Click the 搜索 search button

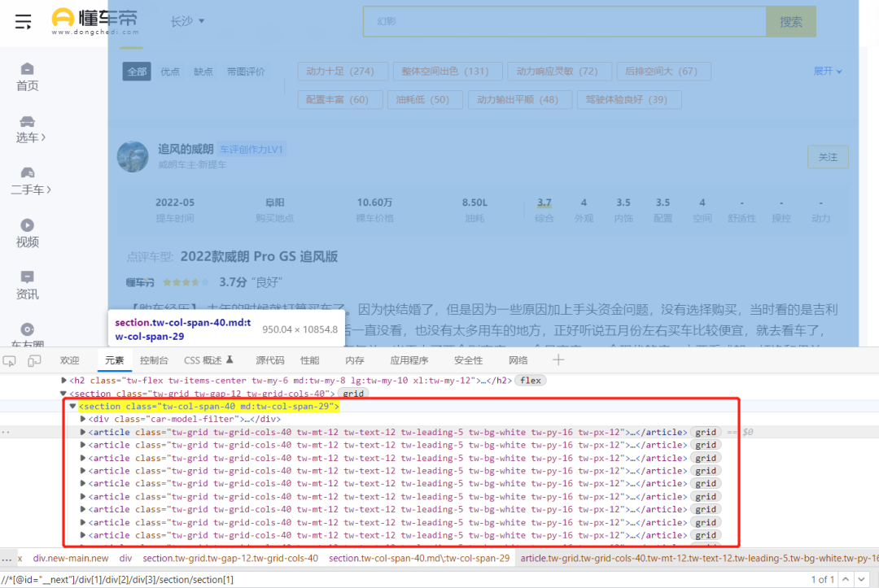pyautogui.click(x=790, y=22)
